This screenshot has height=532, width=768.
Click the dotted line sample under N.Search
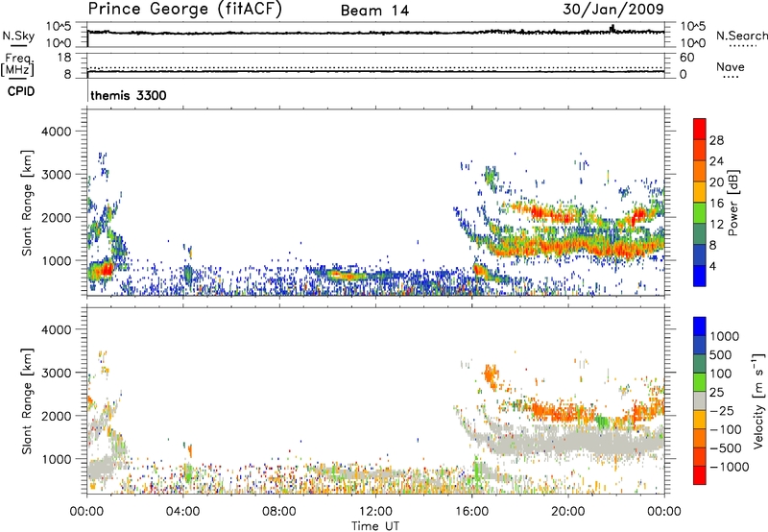(742, 46)
